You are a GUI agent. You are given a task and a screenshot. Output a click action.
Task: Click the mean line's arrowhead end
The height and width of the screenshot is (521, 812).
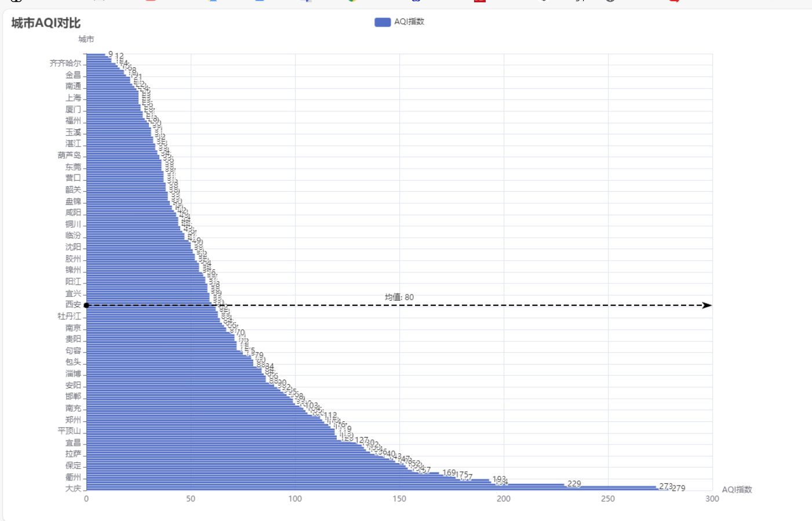[x=707, y=305]
